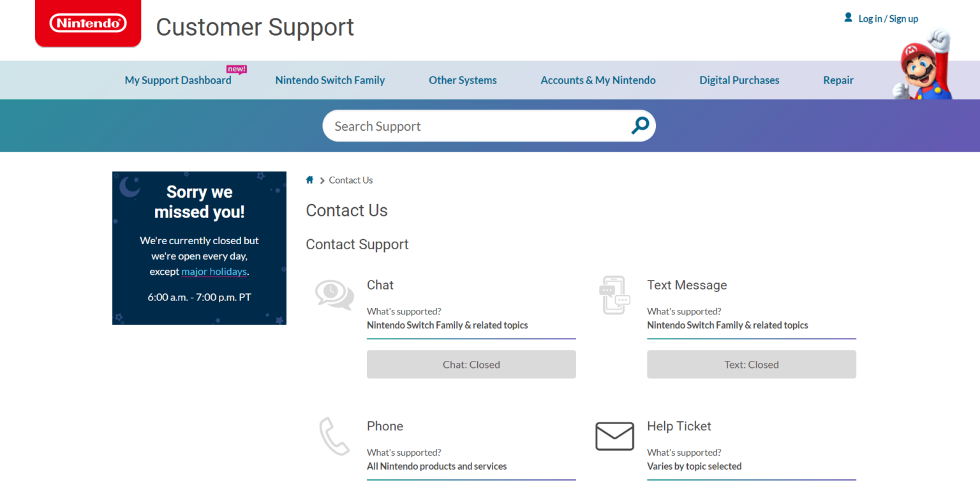Viewport: 980px width, 482px height.
Task: Click the home icon in breadcrumb
Action: pyautogui.click(x=309, y=180)
